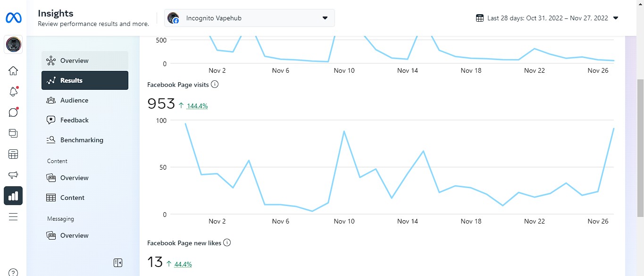Collapse the sidebar panel toggle
This screenshot has height=276, width=644.
click(x=118, y=263)
